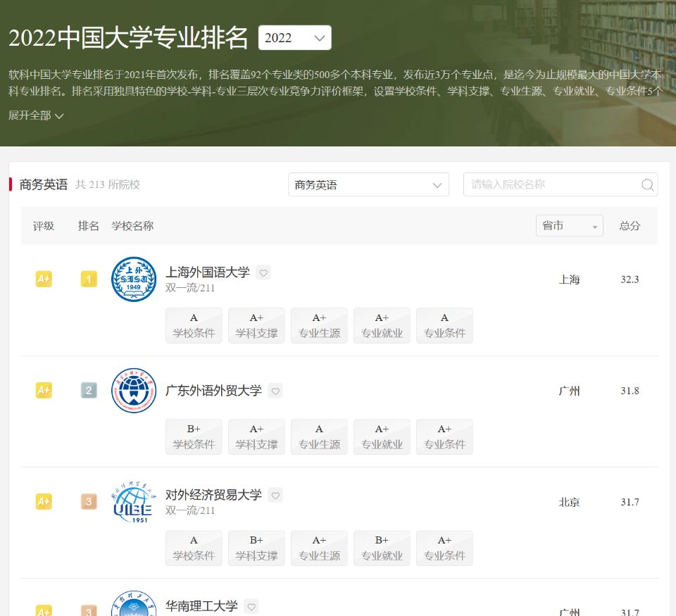Open the 省市 province filter dropdown
Image resolution: width=676 pixels, height=616 pixels.
pos(569,226)
